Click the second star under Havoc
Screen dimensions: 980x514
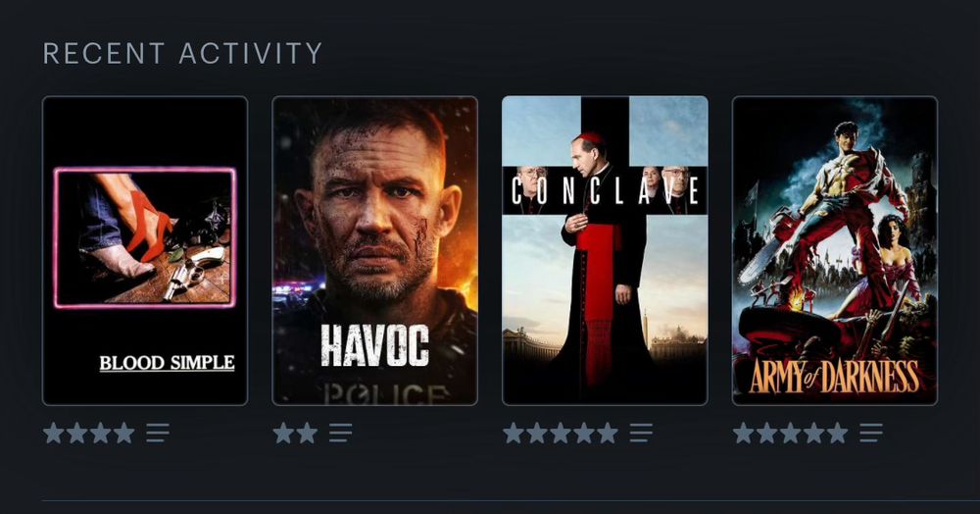coord(307,433)
